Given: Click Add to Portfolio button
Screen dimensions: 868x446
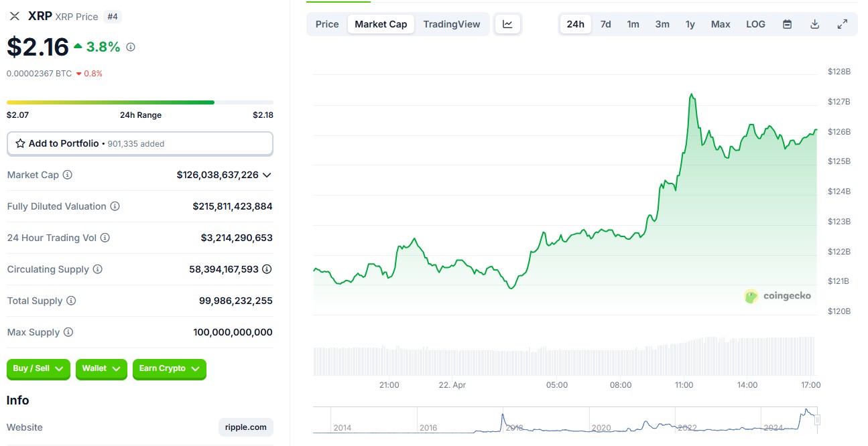Looking at the screenshot, I should (x=139, y=143).
